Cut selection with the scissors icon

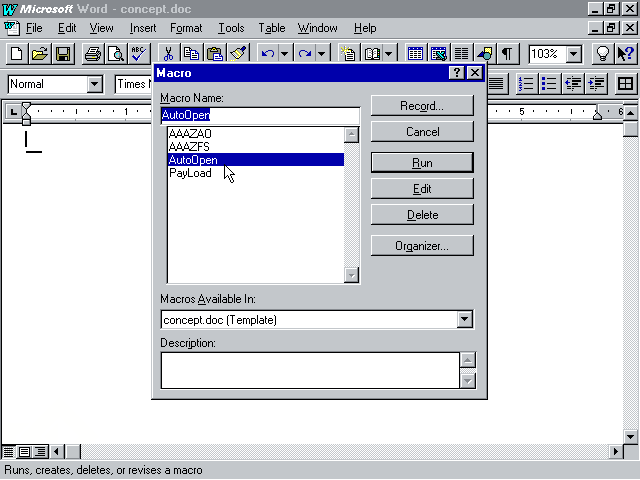pos(168,54)
